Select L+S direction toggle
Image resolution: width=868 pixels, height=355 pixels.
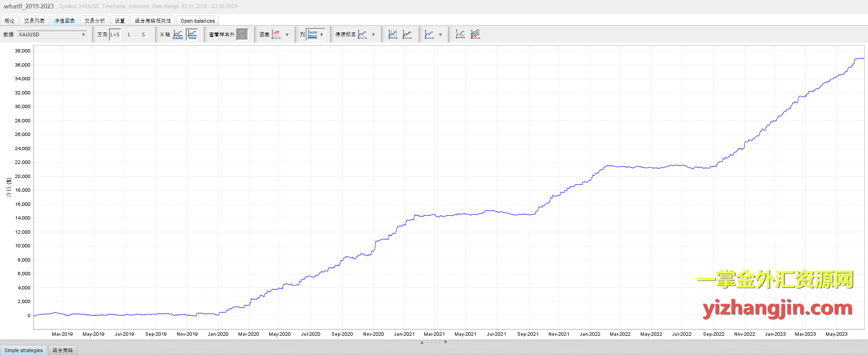tap(115, 34)
